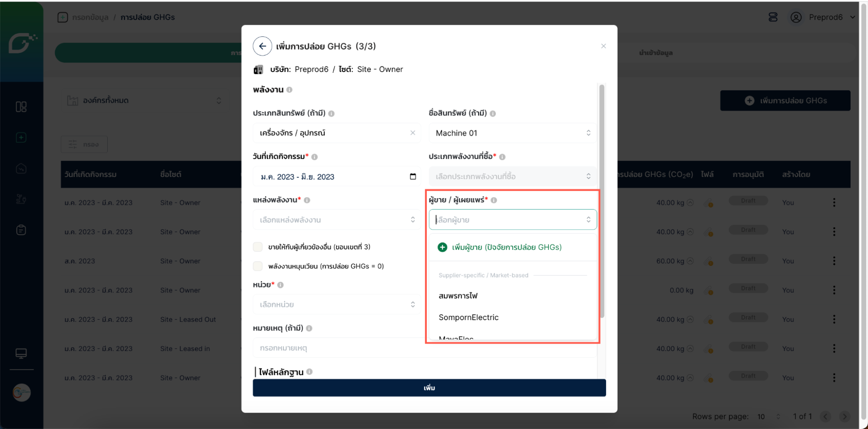Enable ขายให้กับผู้เกี่ยวข้องอื่น (ขอบเขตที่ 3) checkbox
This screenshot has height=429, width=868.
pyautogui.click(x=258, y=247)
